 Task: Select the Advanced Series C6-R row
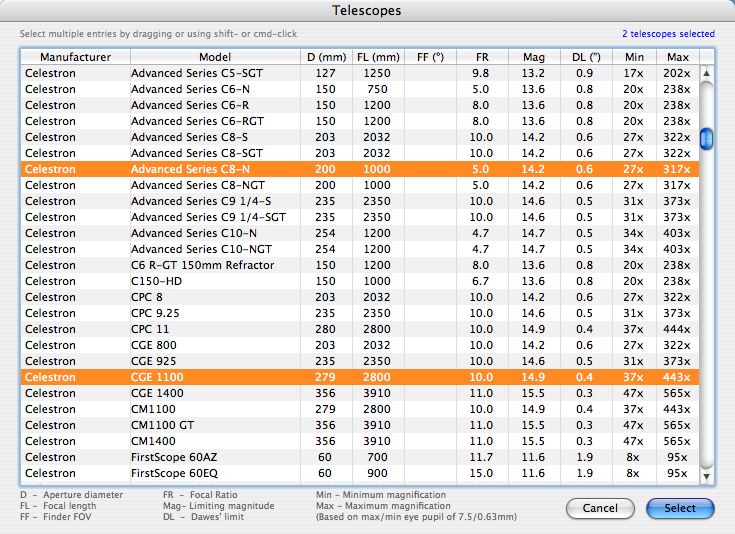pos(360,105)
